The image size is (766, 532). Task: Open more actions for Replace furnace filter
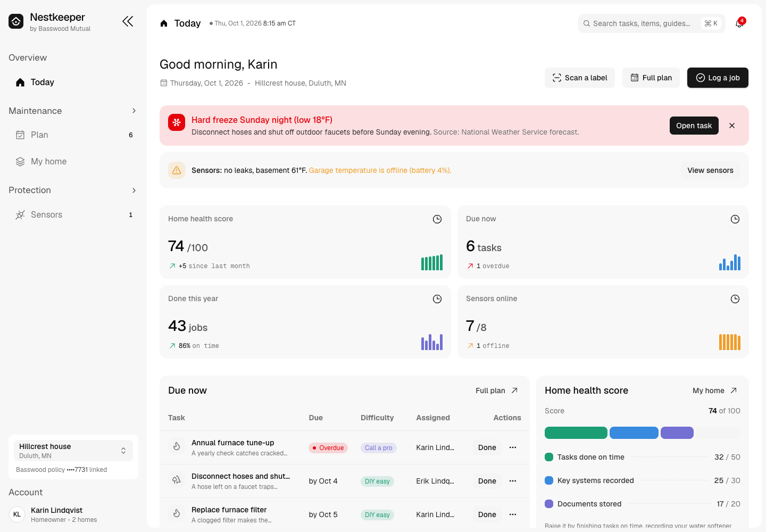pos(513,514)
